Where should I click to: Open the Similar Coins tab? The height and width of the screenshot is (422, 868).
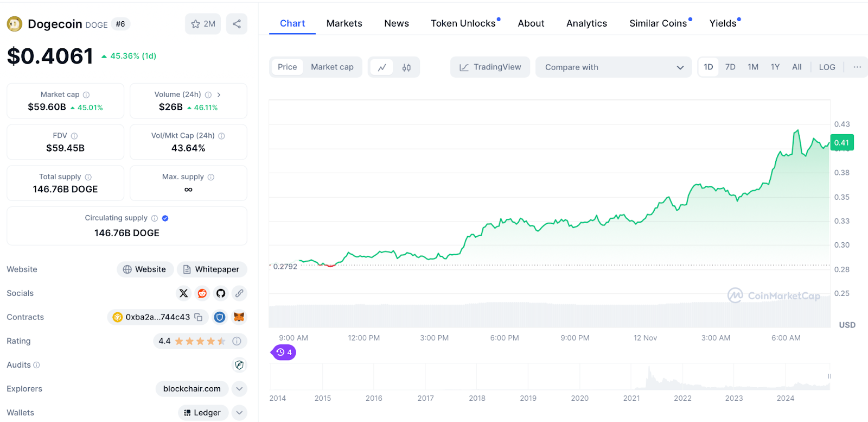pyautogui.click(x=659, y=23)
